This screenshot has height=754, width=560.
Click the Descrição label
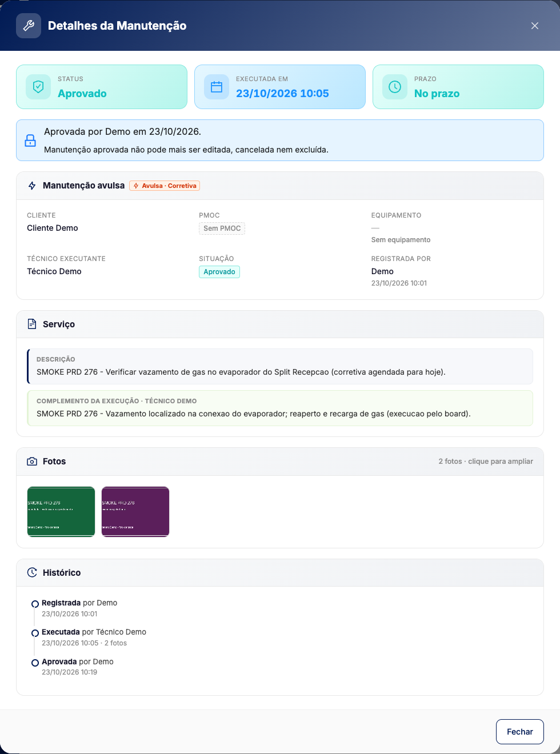pos(56,359)
